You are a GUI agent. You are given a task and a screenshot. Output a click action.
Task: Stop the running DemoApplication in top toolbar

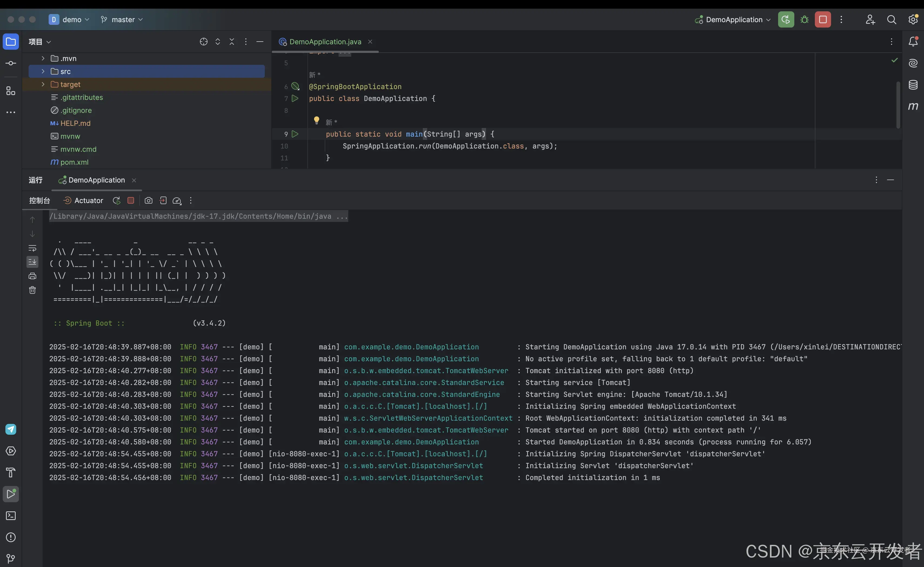[823, 19]
